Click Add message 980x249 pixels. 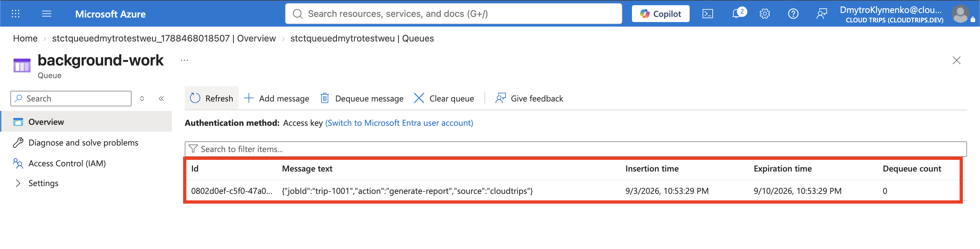coord(276,98)
